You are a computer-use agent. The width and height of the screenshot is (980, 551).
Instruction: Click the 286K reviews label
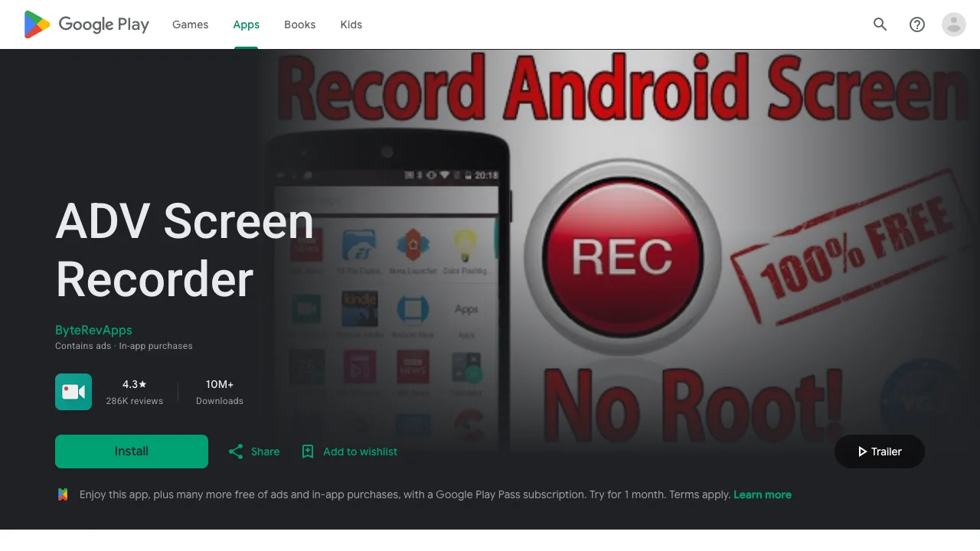[135, 401]
